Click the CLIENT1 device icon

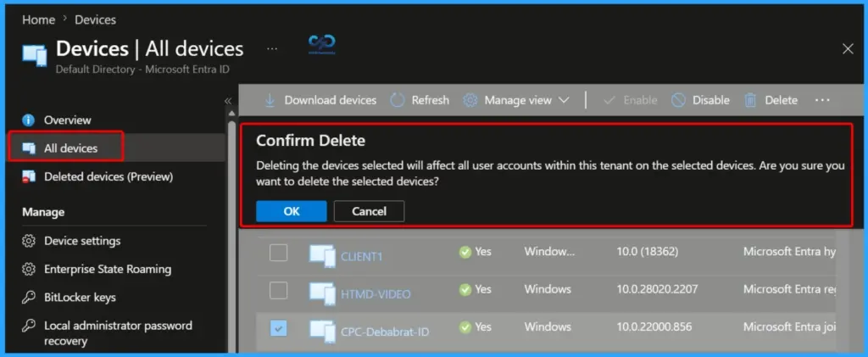click(322, 256)
